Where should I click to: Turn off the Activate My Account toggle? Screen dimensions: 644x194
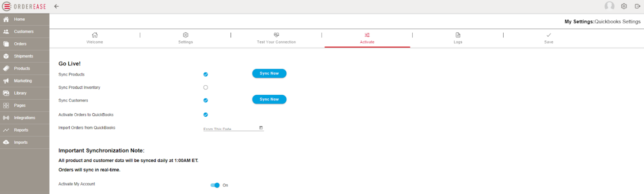coord(215,185)
